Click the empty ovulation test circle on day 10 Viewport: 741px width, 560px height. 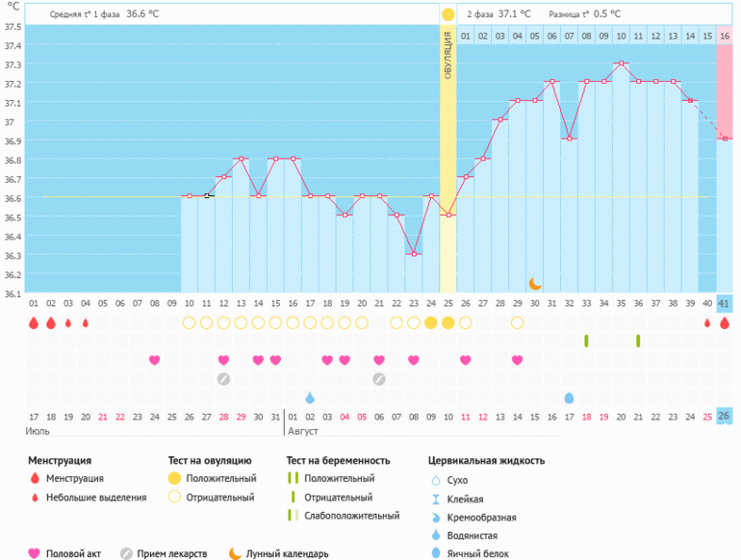190,322
